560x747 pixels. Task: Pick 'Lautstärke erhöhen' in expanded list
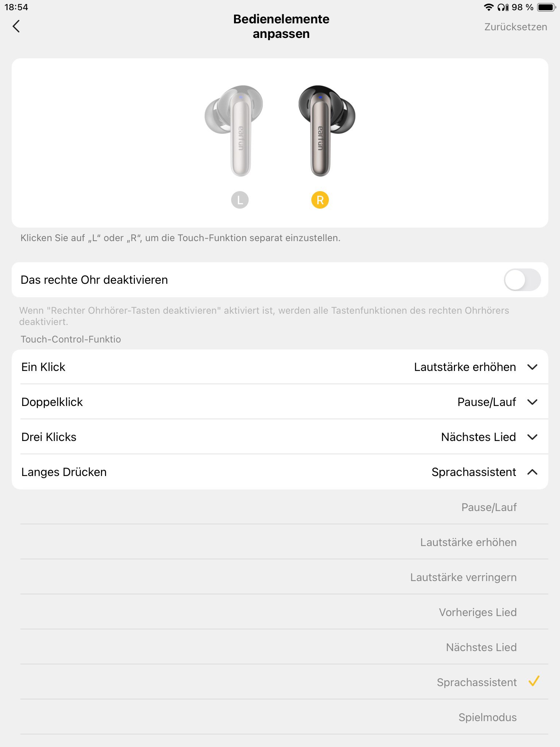[x=468, y=542]
